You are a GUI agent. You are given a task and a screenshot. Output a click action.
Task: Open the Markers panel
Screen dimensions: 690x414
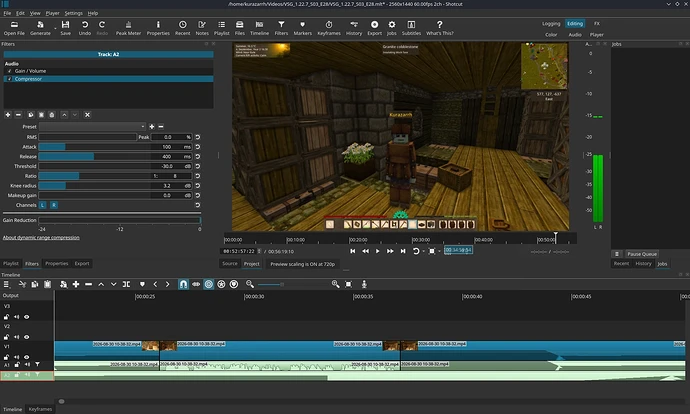(x=302, y=28)
